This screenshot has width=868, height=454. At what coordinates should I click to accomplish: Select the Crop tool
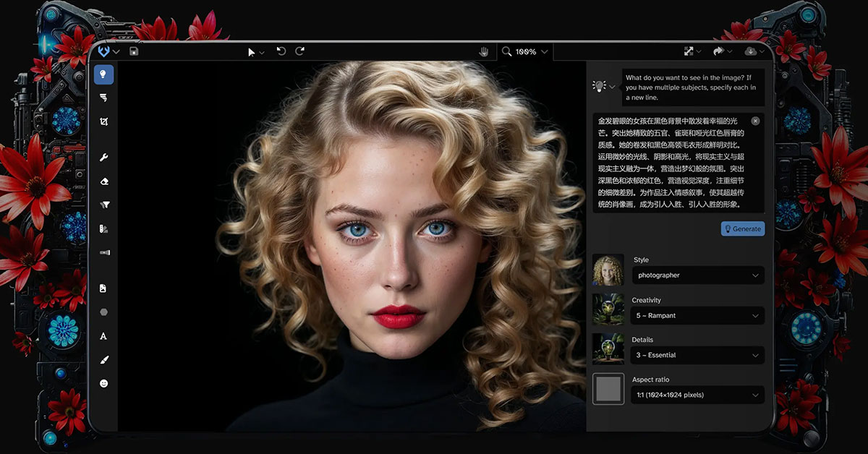[103, 121]
